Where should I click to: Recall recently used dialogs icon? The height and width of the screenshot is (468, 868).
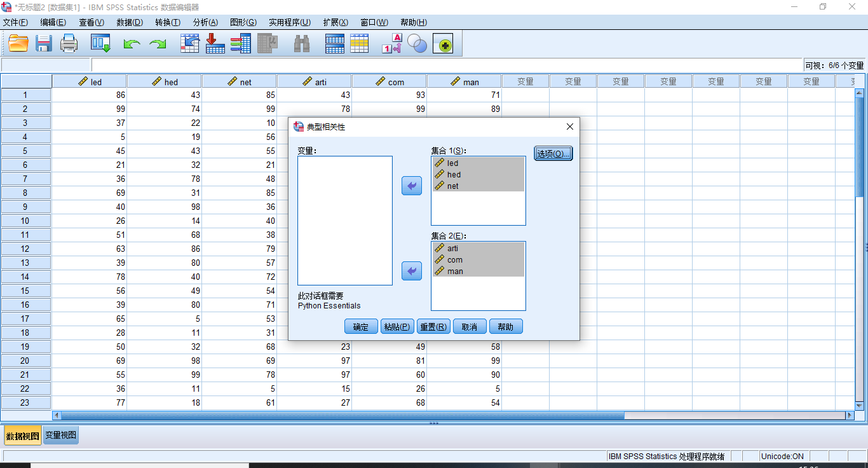point(100,44)
